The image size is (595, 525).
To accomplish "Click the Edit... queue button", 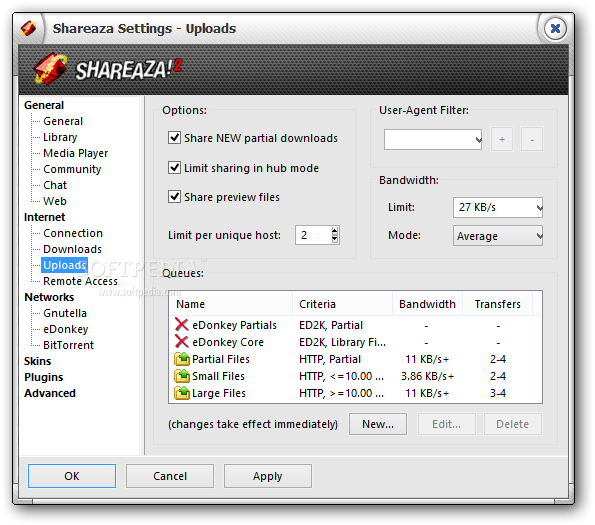I will pyautogui.click(x=446, y=424).
